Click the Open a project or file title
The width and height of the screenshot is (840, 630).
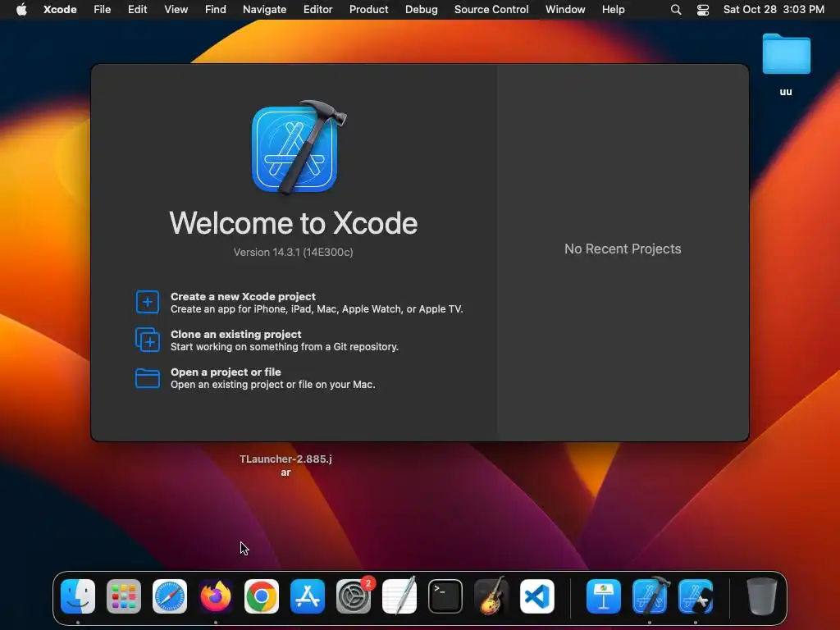tap(226, 372)
